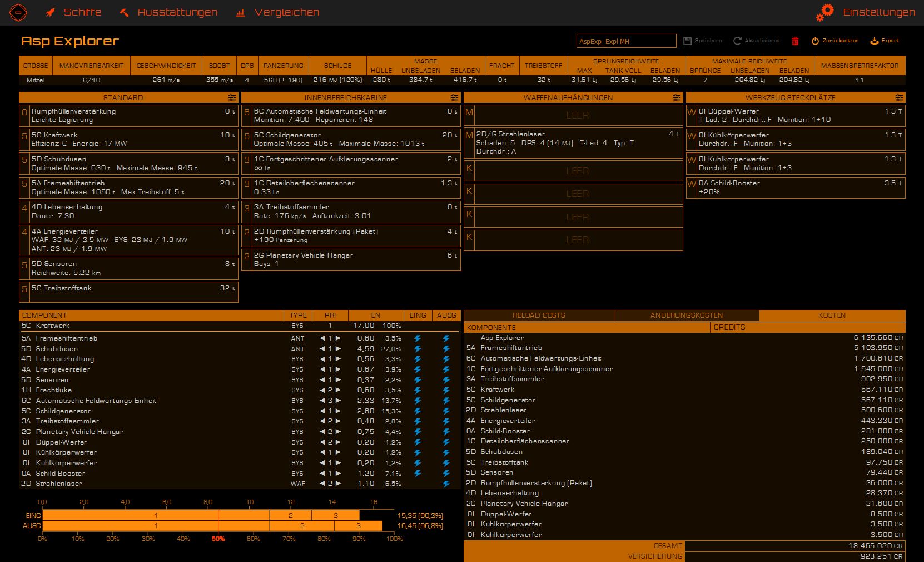Toggle EING power for Sensoren
This screenshot has height=562, width=924.
click(418, 380)
